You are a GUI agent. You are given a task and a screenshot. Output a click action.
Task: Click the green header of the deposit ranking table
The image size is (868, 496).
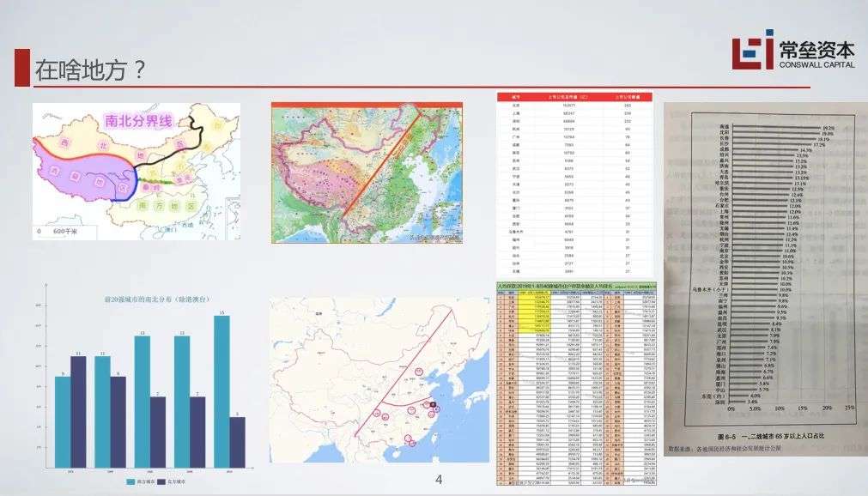coord(576,287)
